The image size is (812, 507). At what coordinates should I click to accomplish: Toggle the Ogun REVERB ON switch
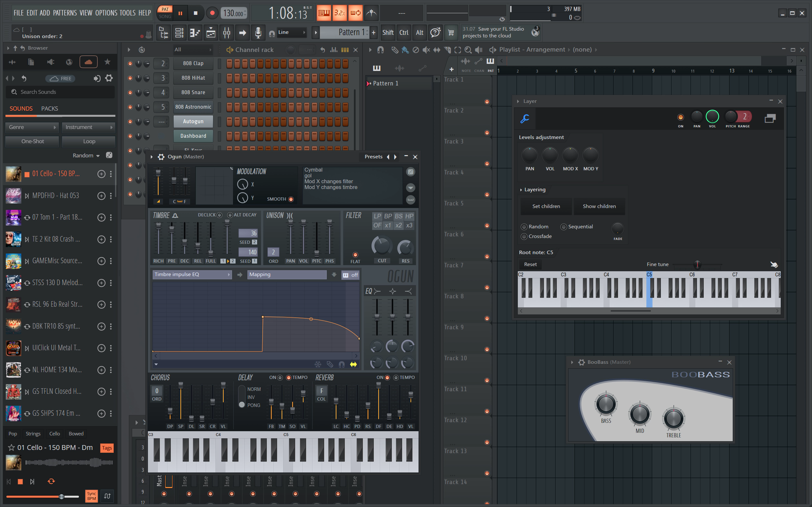tap(387, 378)
